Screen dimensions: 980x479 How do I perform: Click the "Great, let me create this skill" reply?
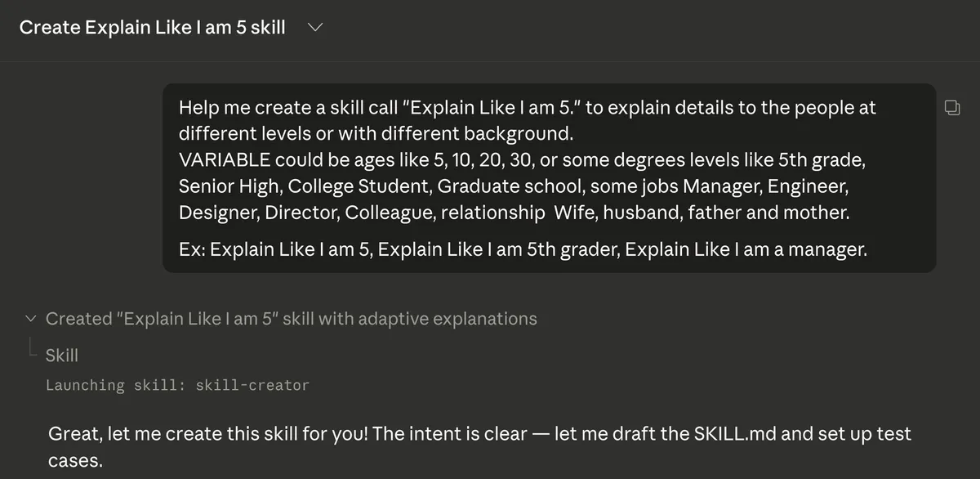286,434
